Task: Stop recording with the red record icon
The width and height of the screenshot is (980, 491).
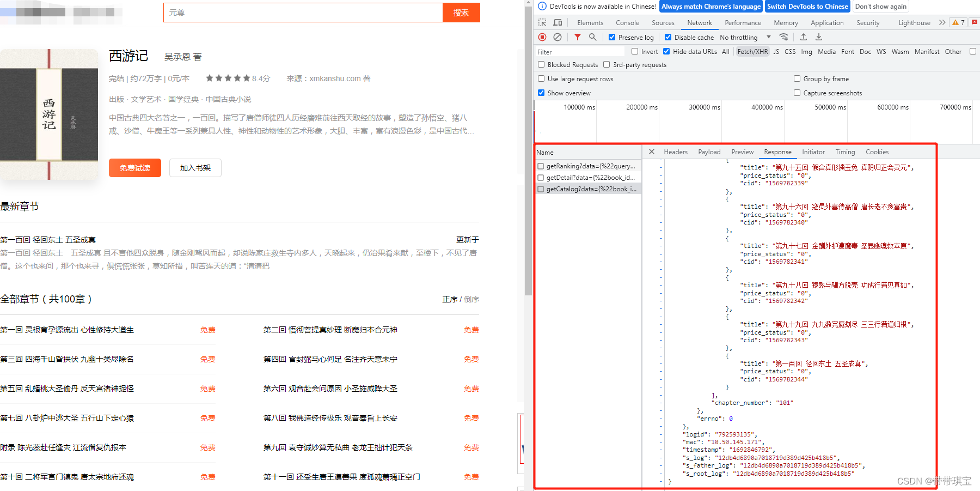Action: (x=542, y=37)
